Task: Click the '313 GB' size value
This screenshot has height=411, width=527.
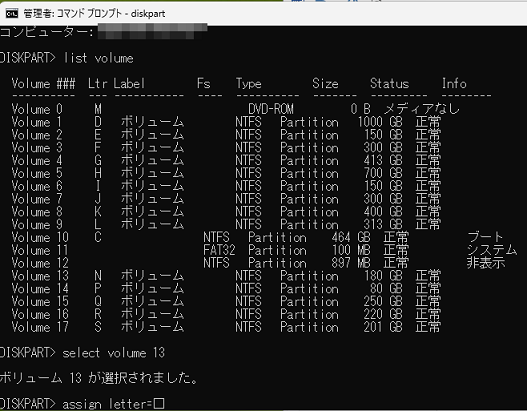Action: pos(383,224)
